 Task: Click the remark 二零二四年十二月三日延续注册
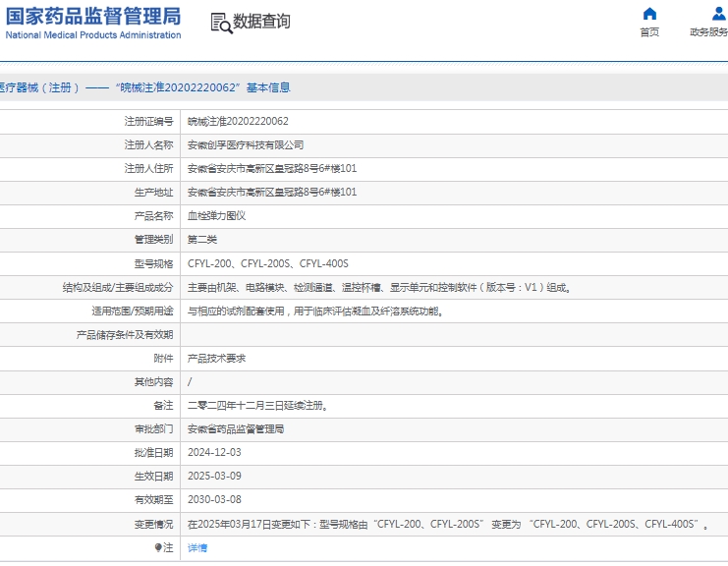click(x=257, y=406)
